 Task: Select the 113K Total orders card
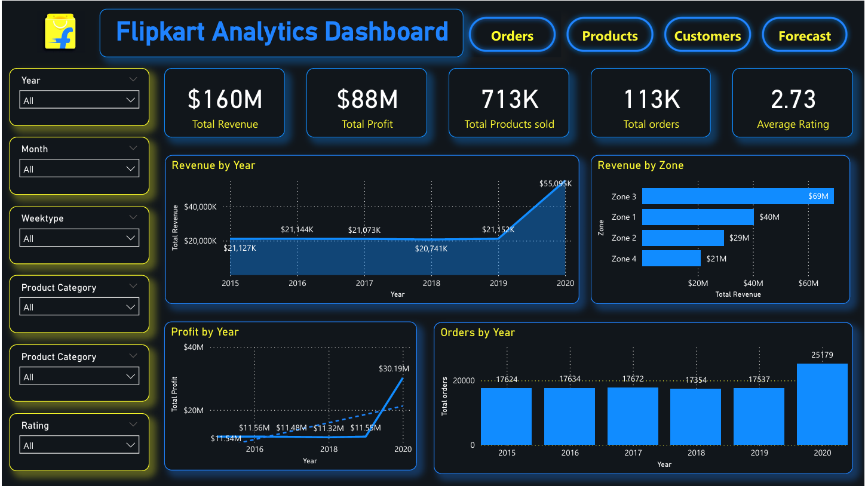(651, 103)
